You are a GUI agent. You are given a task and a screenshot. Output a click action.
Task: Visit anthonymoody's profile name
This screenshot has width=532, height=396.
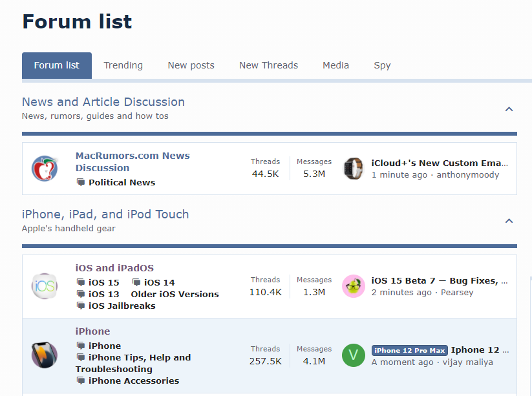[467, 175]
